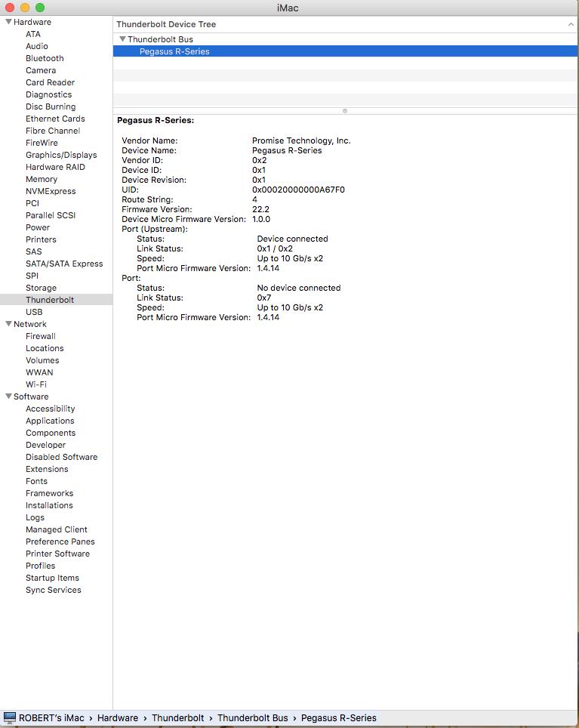This screenshot has height=728, width=579.
Task: Select Startup Items in the sidebar
Action: (52, 578)
